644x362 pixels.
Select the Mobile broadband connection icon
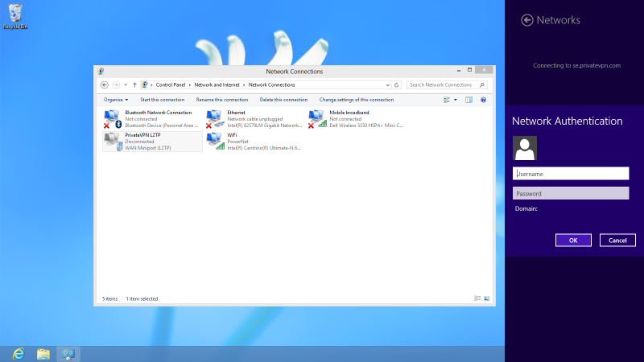(x=317, y=119)
